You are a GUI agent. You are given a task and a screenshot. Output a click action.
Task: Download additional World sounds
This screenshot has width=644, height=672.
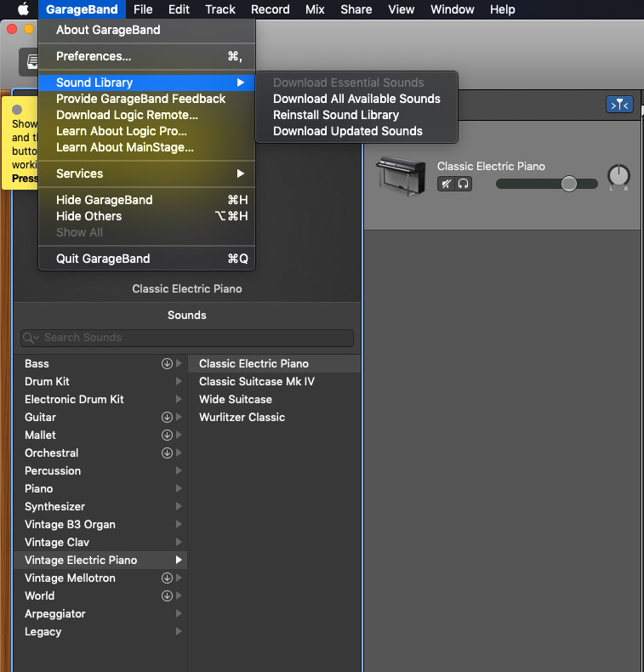pos(167,596)
